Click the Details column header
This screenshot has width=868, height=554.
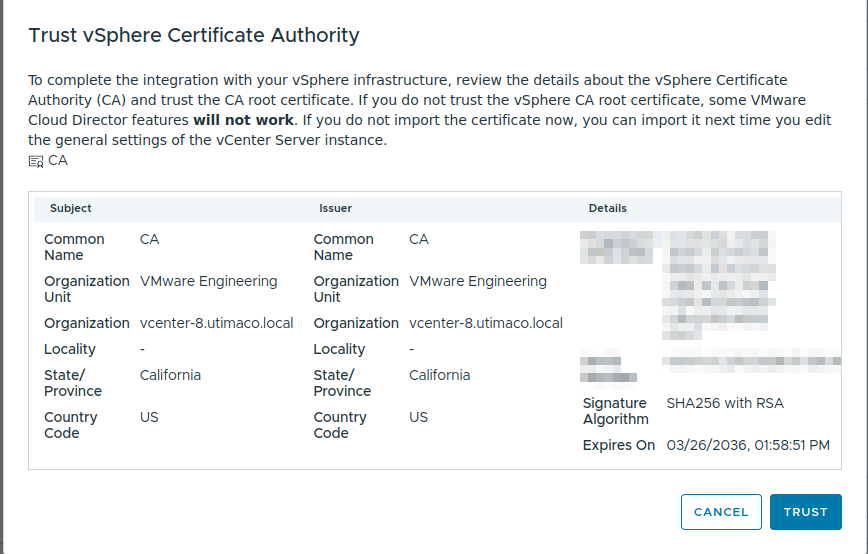click(607, 208)
